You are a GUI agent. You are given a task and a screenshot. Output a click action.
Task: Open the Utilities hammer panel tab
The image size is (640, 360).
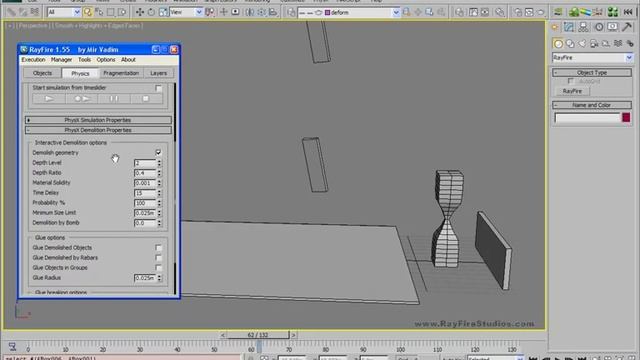pyautogui.click(x=627, y=27)
